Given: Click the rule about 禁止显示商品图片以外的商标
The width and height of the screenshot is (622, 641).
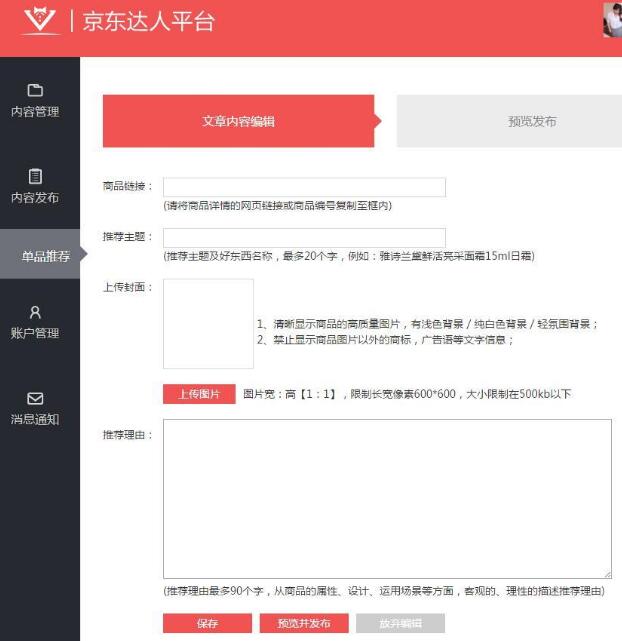Looking at the screenshot, I should (385, 340).
